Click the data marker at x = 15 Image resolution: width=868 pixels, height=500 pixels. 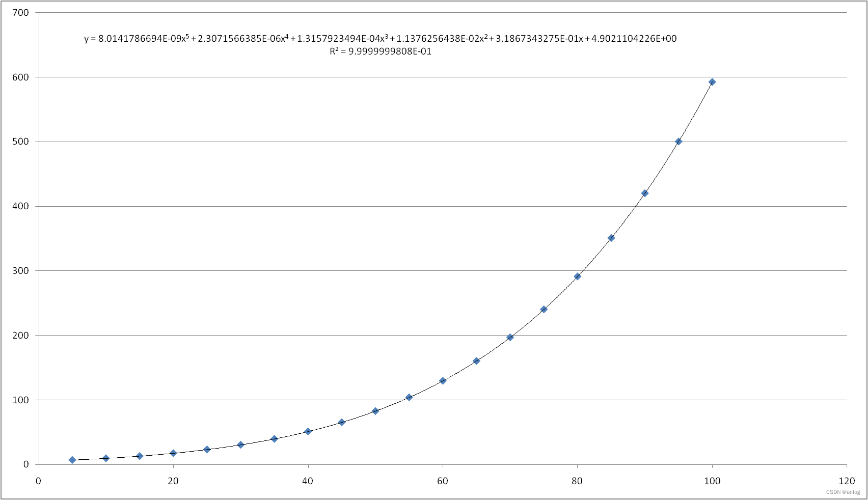[x=140, y=456]
